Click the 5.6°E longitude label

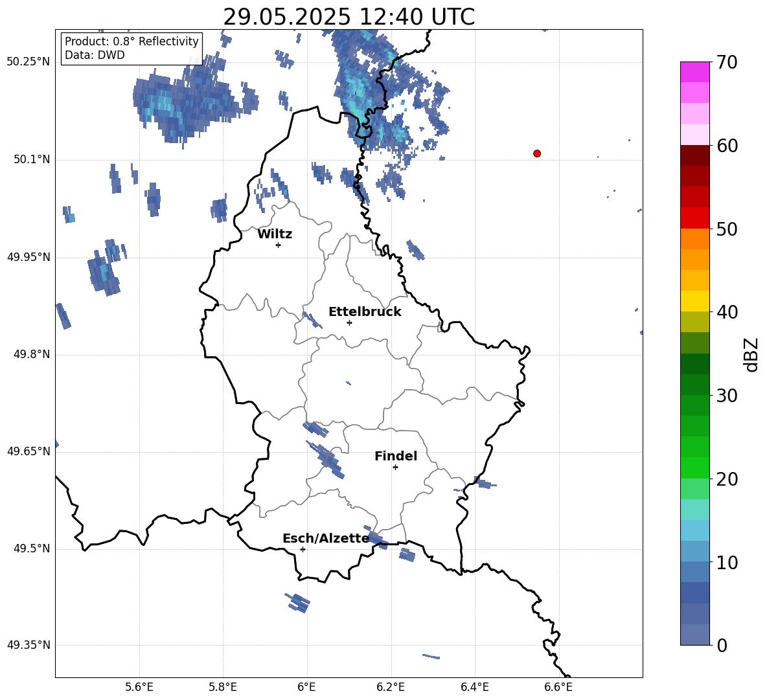(x=139, y=687)
